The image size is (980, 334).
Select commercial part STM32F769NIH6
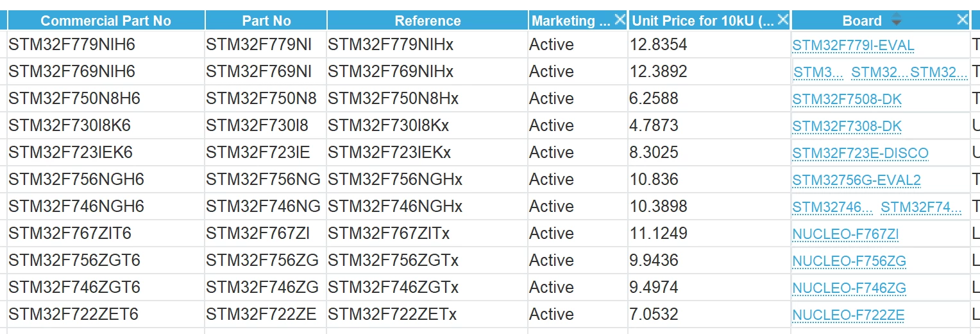(x=72, y=72)
